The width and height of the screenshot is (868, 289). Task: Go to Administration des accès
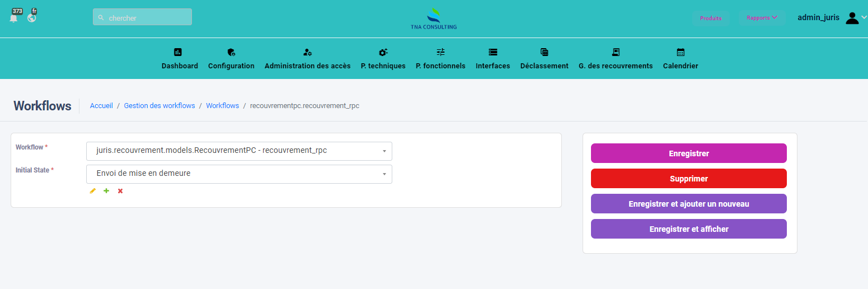click(x=307, y=59)
